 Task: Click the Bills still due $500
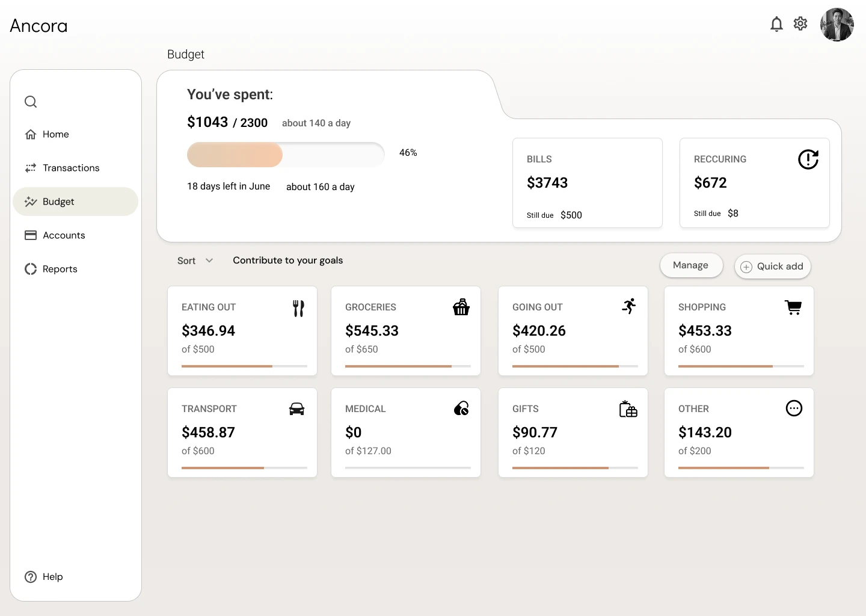[x=571, y=215]
